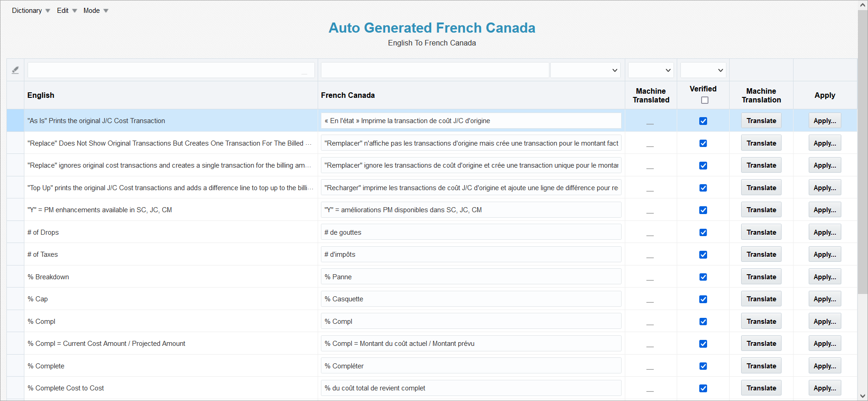The height and width of the screenshot is (401, 868).
Task: Edit the "% Casquette" translation field
Action: click(x=471, y=299)
